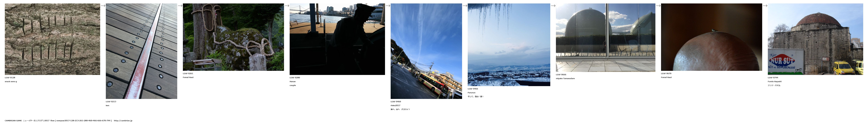Screen dimensions: 868x124
Task: Open the http://cambrian.jp link
Action: [123, 121]
